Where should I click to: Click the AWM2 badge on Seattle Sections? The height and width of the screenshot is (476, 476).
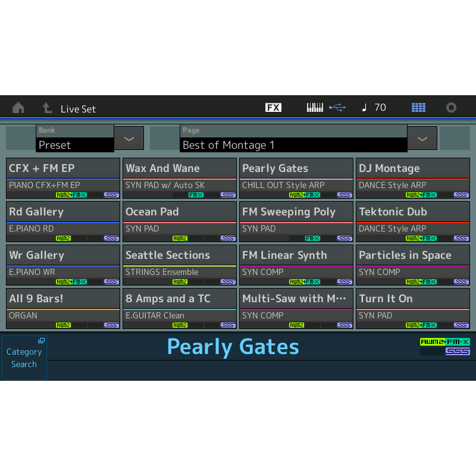point(180,281)
